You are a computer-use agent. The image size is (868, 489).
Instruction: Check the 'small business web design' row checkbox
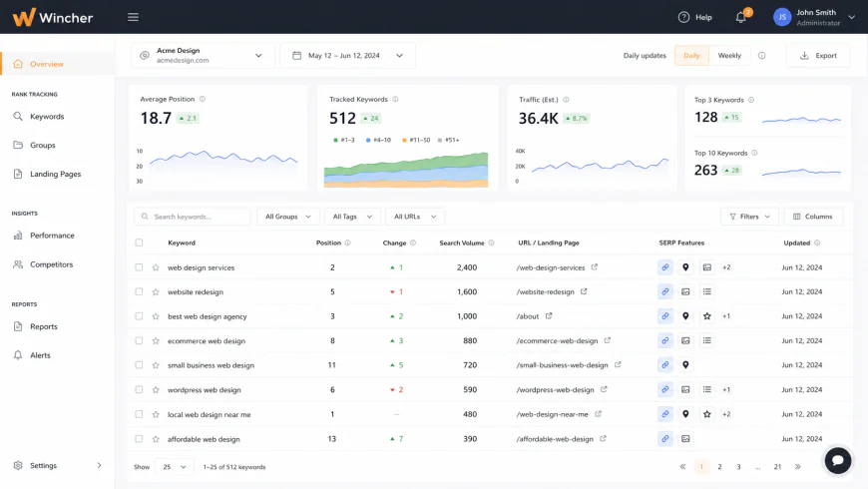[139, 365]
